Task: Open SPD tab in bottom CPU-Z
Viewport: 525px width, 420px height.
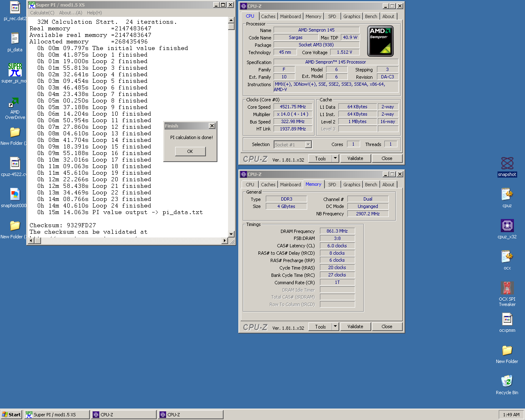Action: tap(332, 185)
